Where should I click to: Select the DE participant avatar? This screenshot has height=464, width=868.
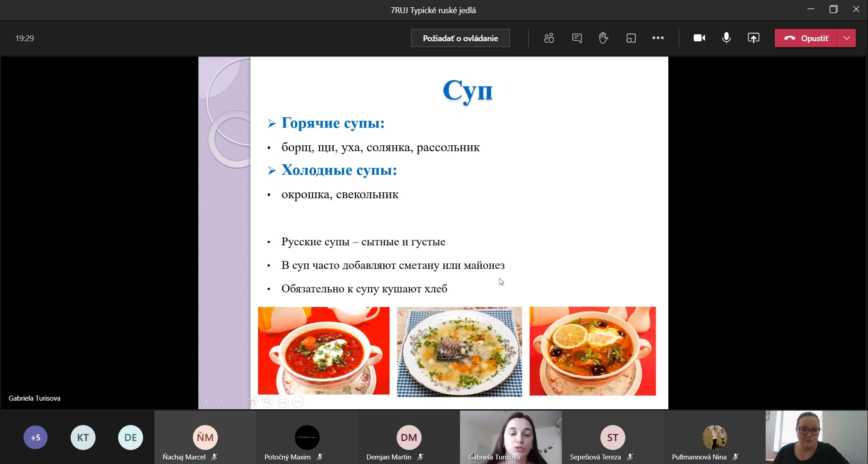(x=130, y=437)
